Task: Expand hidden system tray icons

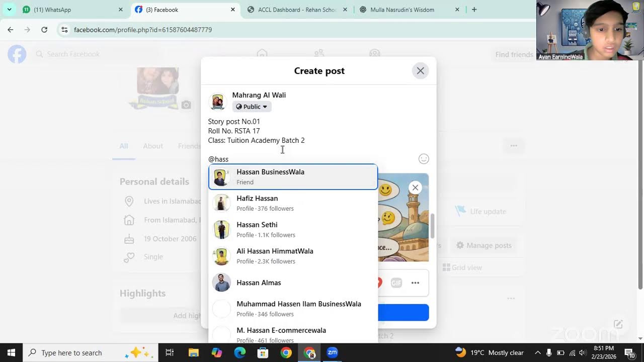Action: (538, 352)
